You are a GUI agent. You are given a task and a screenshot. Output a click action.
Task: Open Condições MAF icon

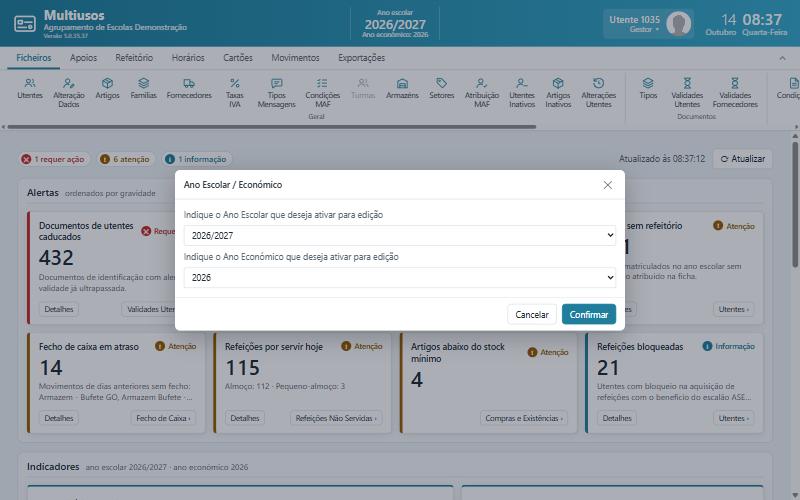click(x=322, y=92)
